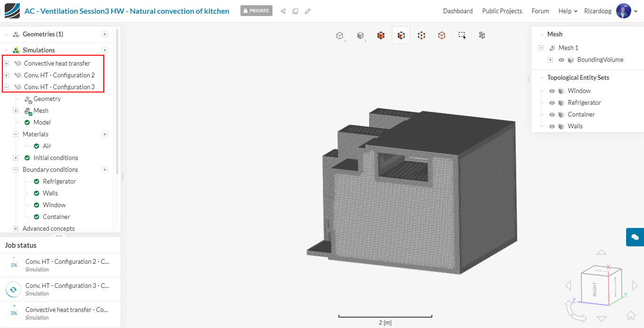The image size is (644, 328).
Task: Open the support chat widget
Action: [635, 237]
